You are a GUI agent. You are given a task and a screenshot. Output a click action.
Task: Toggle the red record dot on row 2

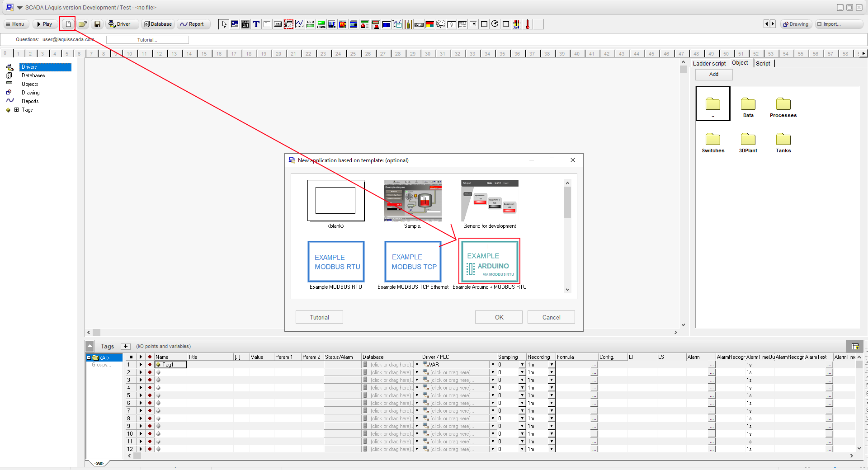[x=150, y=372]
